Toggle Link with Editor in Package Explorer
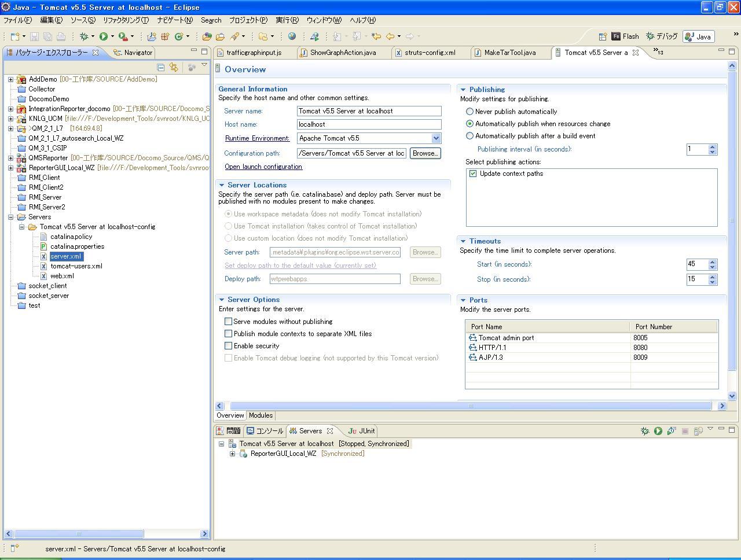 (x=174, y=67)
